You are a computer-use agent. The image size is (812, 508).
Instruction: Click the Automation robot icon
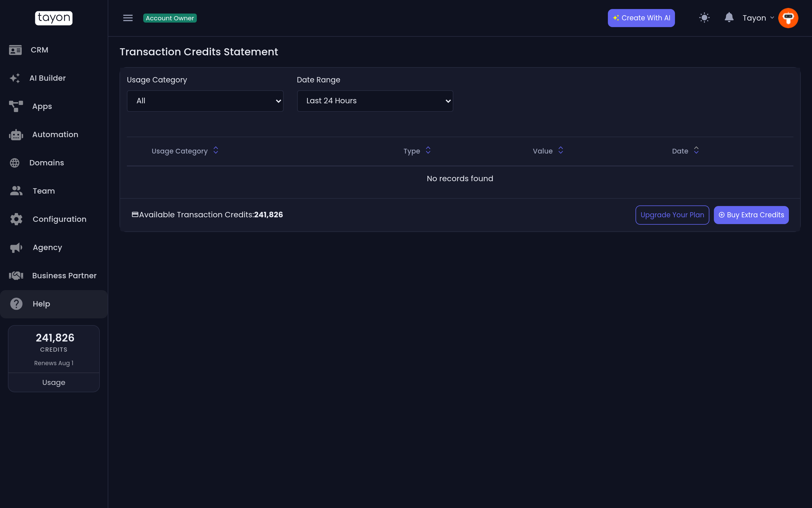pos(16,135)
